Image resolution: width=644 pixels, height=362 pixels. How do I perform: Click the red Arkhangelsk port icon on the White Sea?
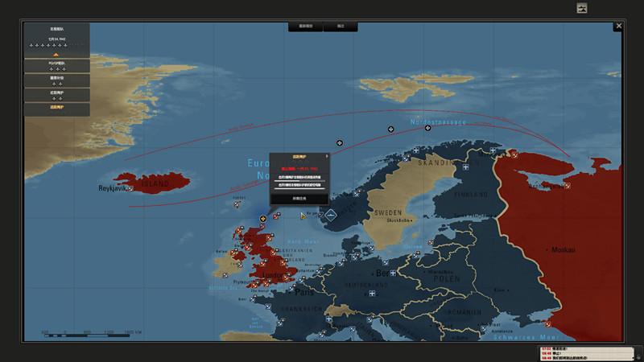[567, 186]
